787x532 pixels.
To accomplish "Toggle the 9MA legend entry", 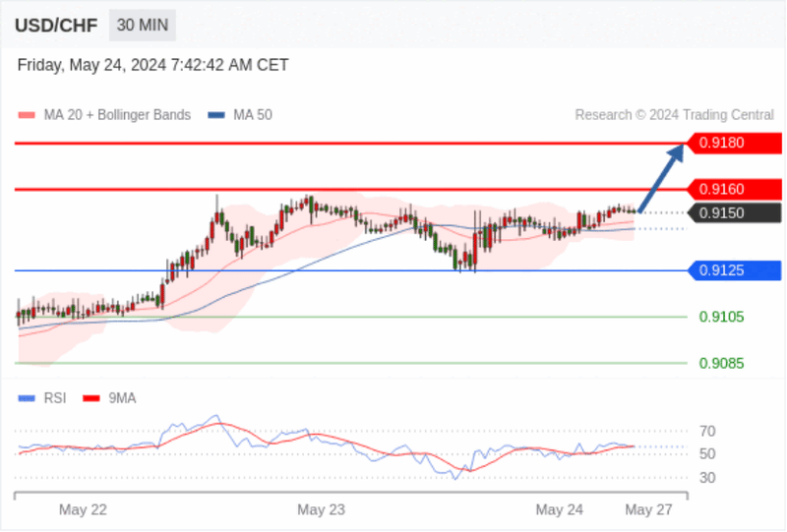I will pos(109,398).
